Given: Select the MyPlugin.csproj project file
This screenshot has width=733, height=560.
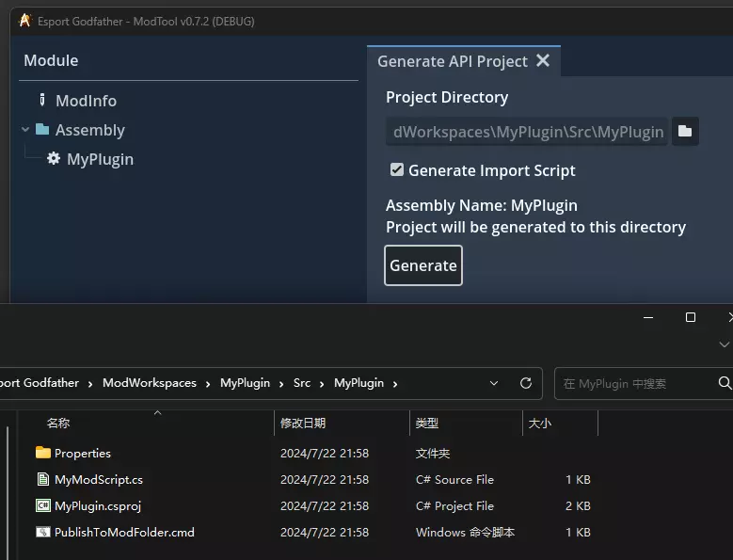Looking at the screenshot, I should click(97, 506).
